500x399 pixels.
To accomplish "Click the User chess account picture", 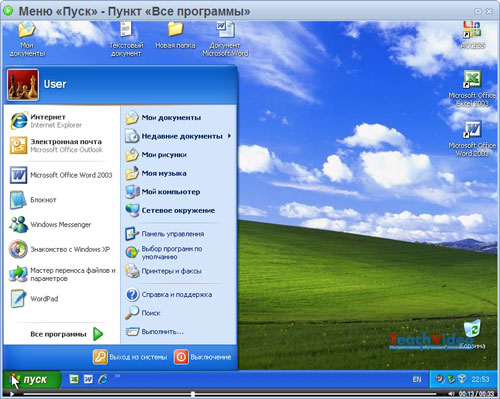I will click(23, 85).
